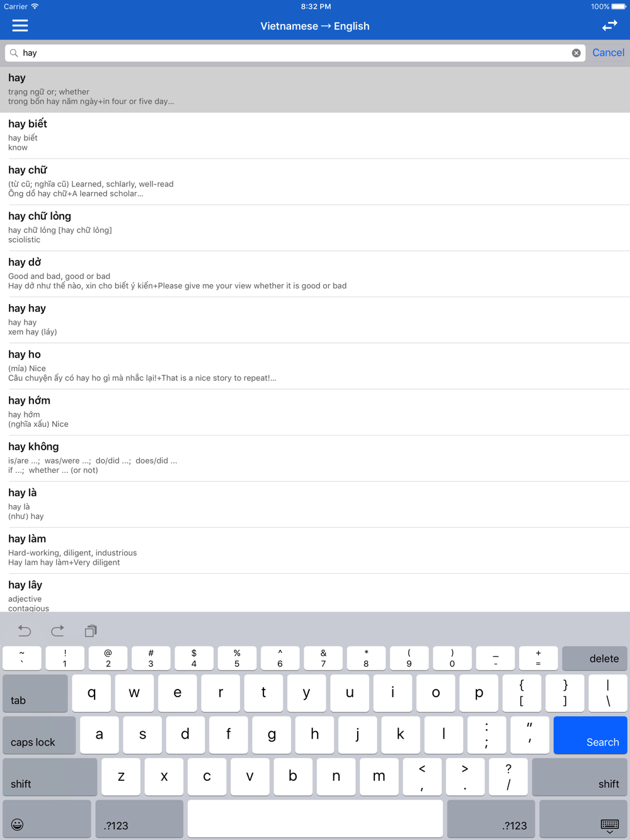Open the "hay làm" dictionary entry
This screenshot has width=630, height=840.
click(315, 550)
